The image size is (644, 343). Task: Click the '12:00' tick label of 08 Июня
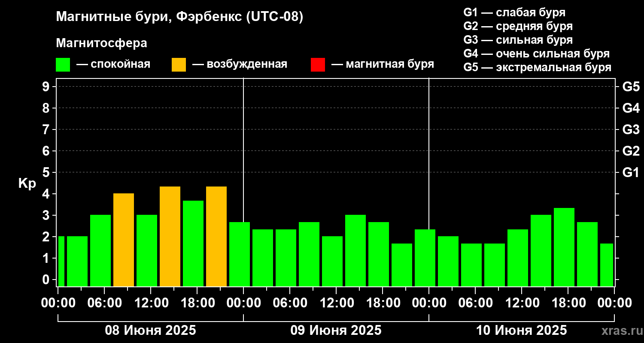tap(151, 303)
